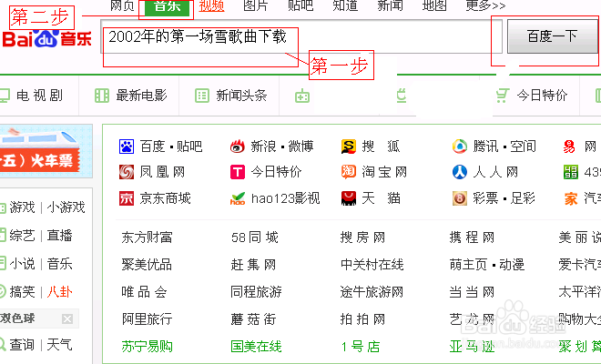The image size is (601, 364).
Task: Open the 拍拍网 link
Action: tap(362, 319)
